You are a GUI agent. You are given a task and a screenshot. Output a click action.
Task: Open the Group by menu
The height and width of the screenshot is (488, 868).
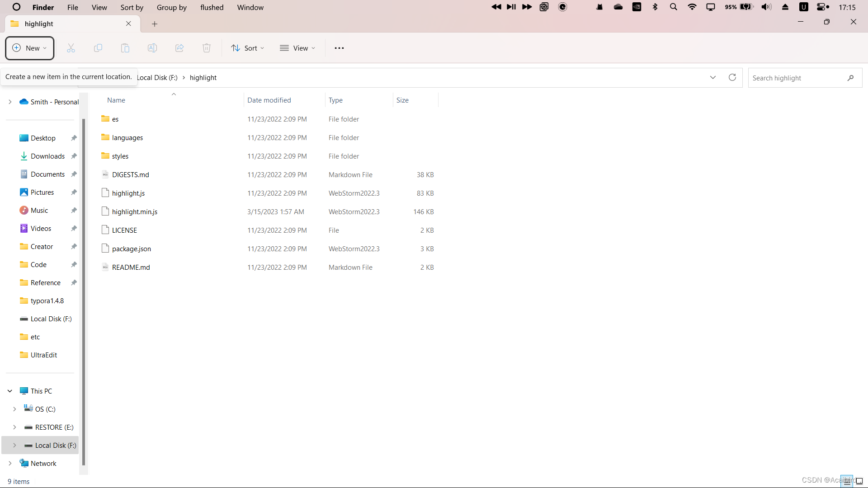point(171,7)
